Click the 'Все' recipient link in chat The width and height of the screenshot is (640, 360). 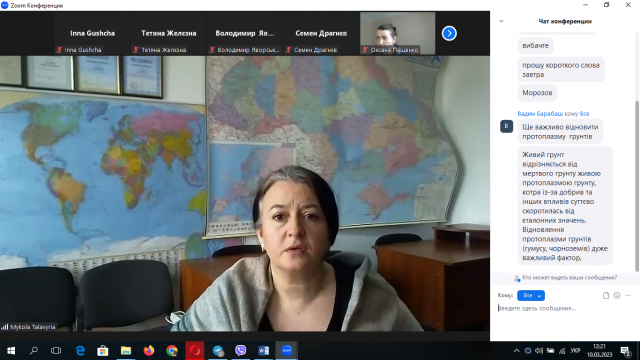pyautogui.click(x=584, y=113)
